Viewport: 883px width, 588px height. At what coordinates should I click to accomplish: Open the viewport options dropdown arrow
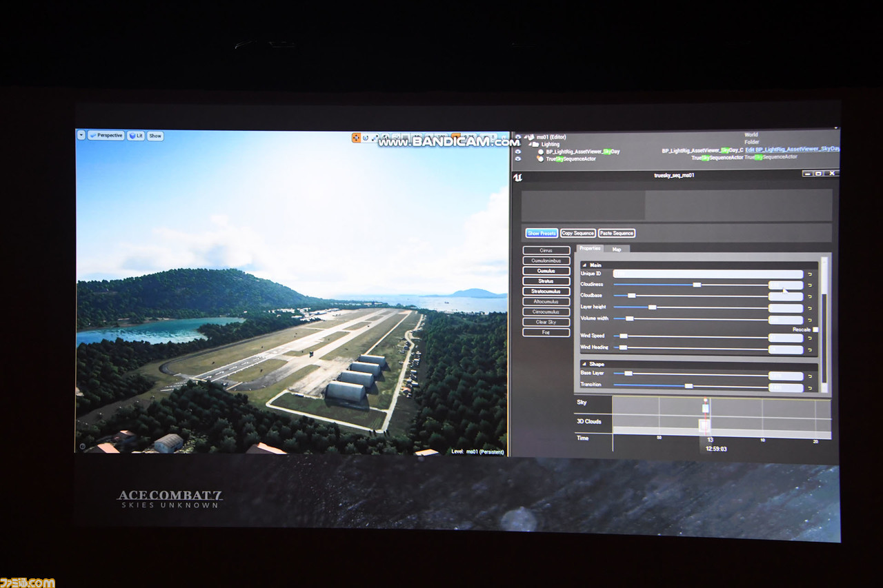81,135
